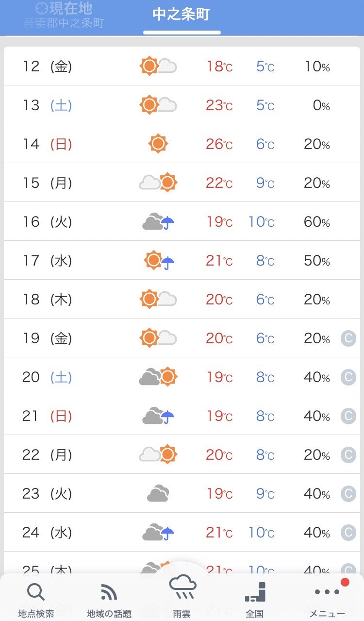
Task: Tap the sun-umbrella icon for 17 (水)
Action: (159, 260)
